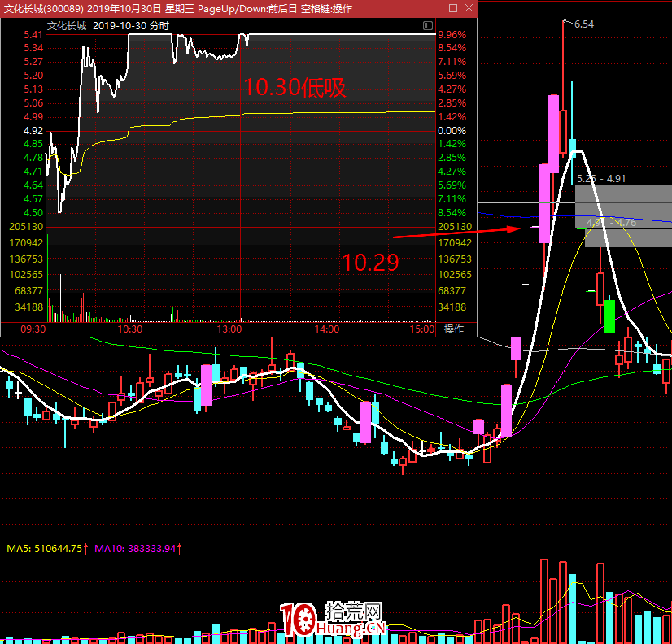Select the bright green candlestick on the daily chart

click(x=609, y=315)
